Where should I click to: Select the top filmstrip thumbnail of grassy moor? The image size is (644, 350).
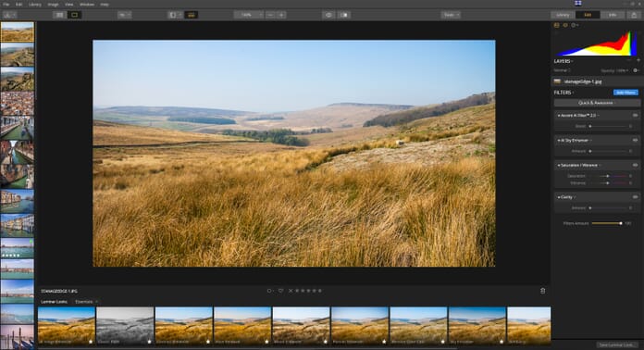18,31
